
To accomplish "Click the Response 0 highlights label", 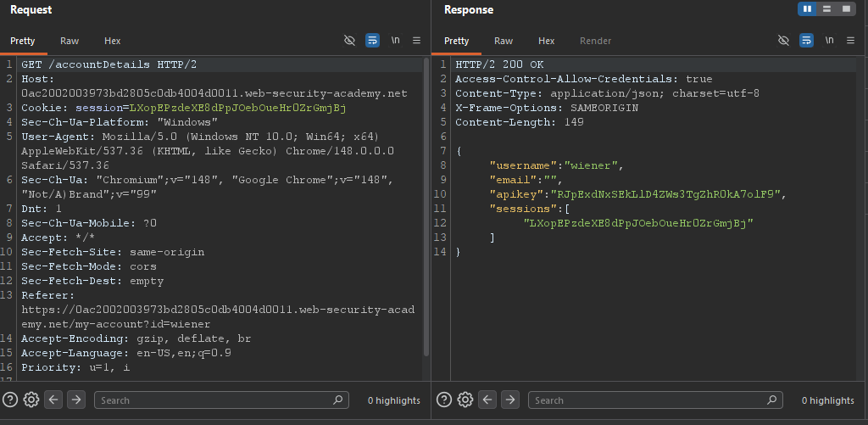I will tap(827, 400).
